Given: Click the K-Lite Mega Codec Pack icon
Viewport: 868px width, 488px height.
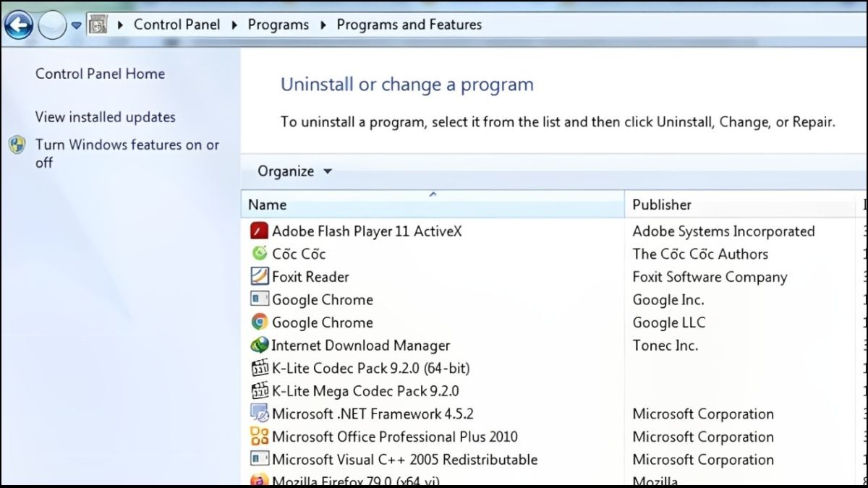Looking at the screenshot, I should point(259,391).
